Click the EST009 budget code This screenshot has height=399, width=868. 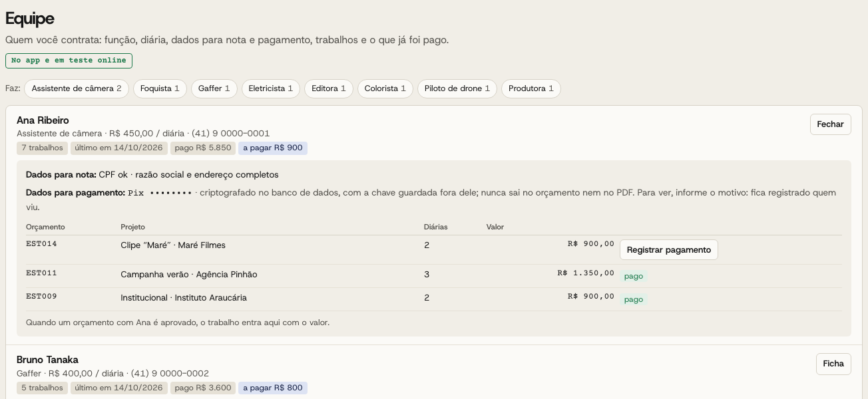tap(41, 297)
